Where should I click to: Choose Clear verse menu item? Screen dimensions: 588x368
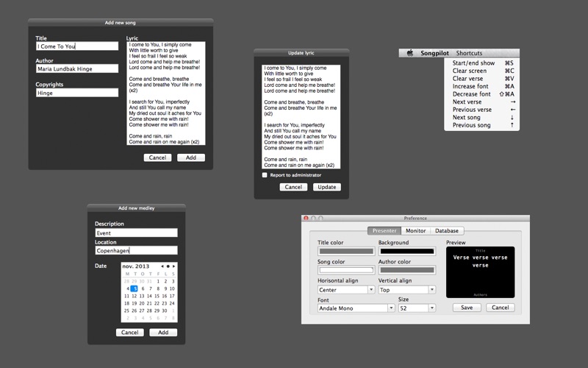[x=482, y=79]
